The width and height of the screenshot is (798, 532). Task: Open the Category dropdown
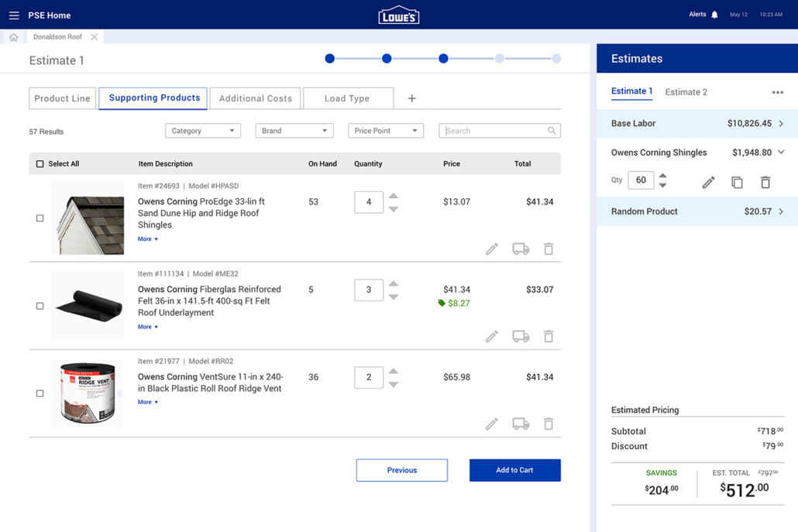coord(202,131)
